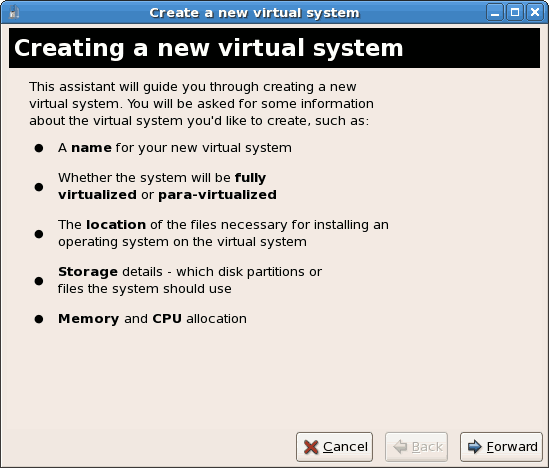Click the red X icon on Cancel

(x=311, y=447)
